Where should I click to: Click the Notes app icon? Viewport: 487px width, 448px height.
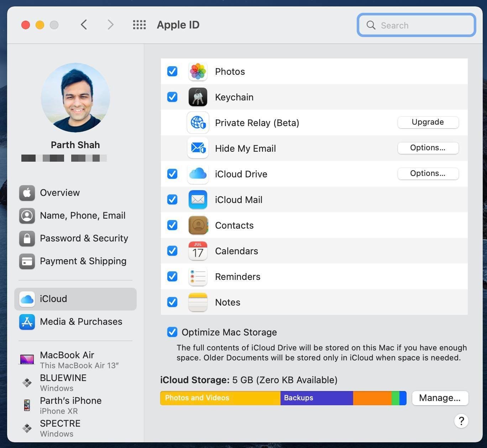(198, 302)
